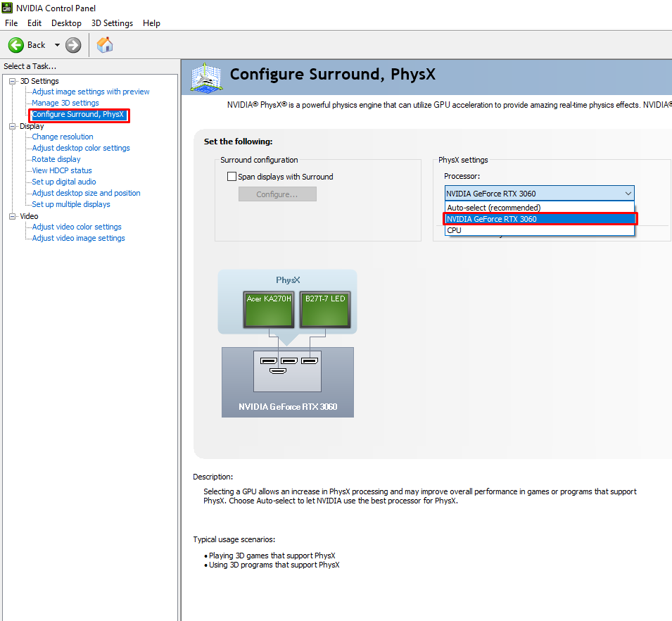Click the NVIDIA GeForce RTX 3060 diagram label
Viewport: 672px width, 621px height.
click(288, 406)
